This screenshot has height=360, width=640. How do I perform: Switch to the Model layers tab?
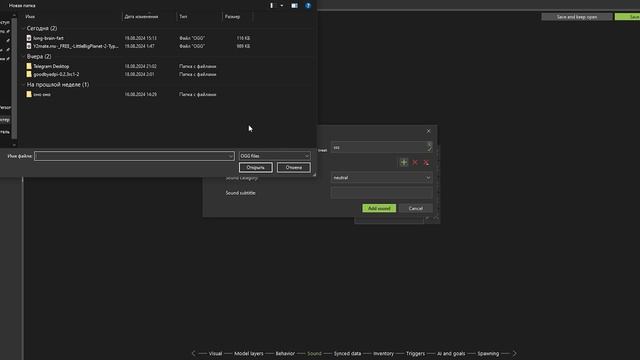point(249,353)
